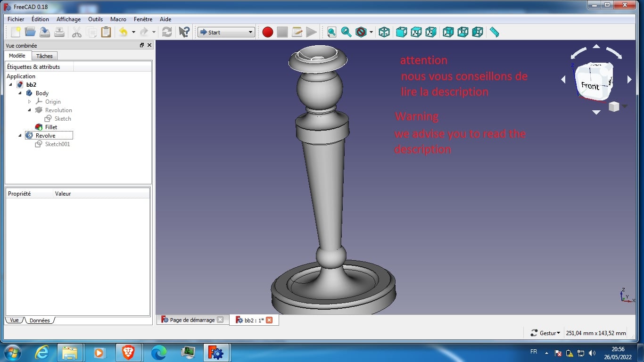Image resolution: width=644 pixels, height=362 pixels.
Task: Click the What's This help cursor icon
Action: [x=184, y=32]
